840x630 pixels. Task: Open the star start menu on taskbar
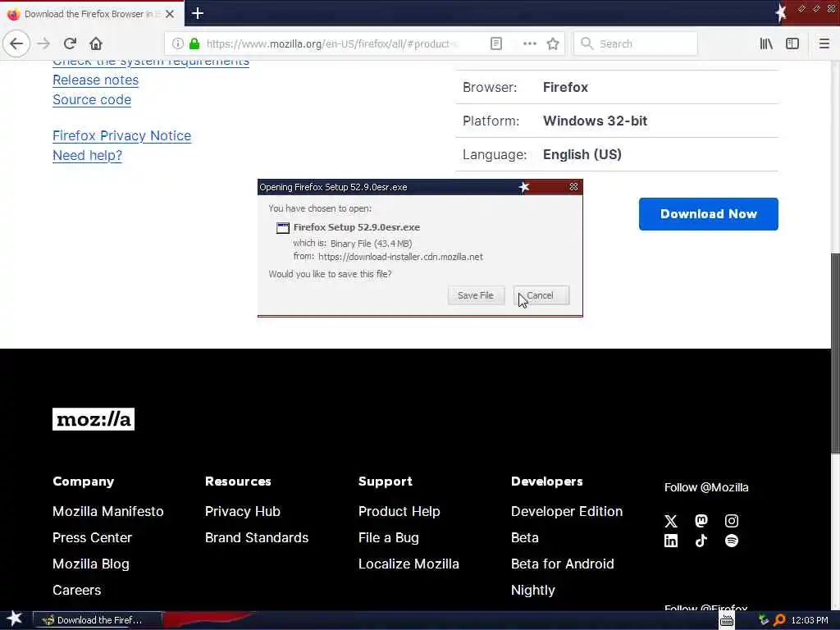pyautogui.click(x=15, y=619)
